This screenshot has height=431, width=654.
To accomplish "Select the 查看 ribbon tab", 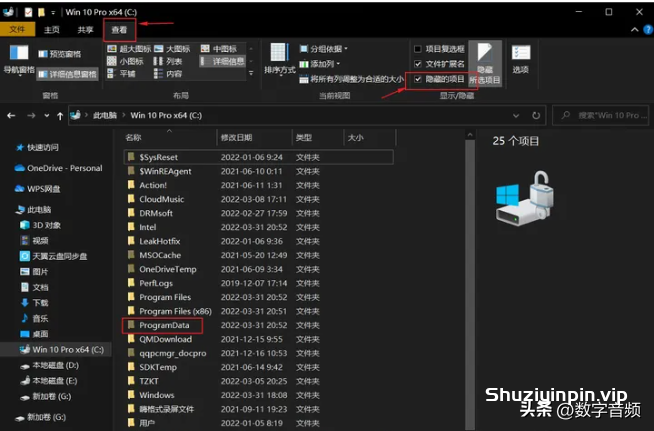I will tap(119, 30).
